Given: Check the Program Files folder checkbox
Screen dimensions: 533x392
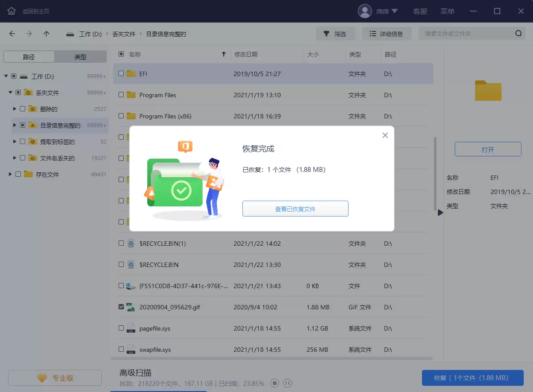Looking at the screenshot, I should pyautogui.click(x=121, y=95).
